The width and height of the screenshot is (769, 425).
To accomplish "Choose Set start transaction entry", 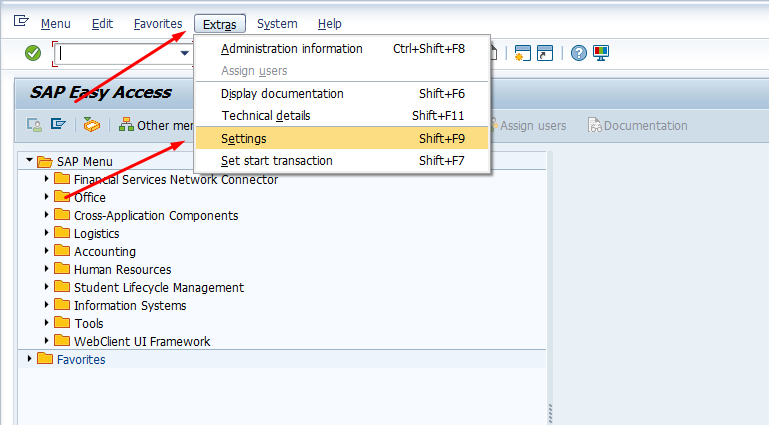I will click(x=342, y=160).
